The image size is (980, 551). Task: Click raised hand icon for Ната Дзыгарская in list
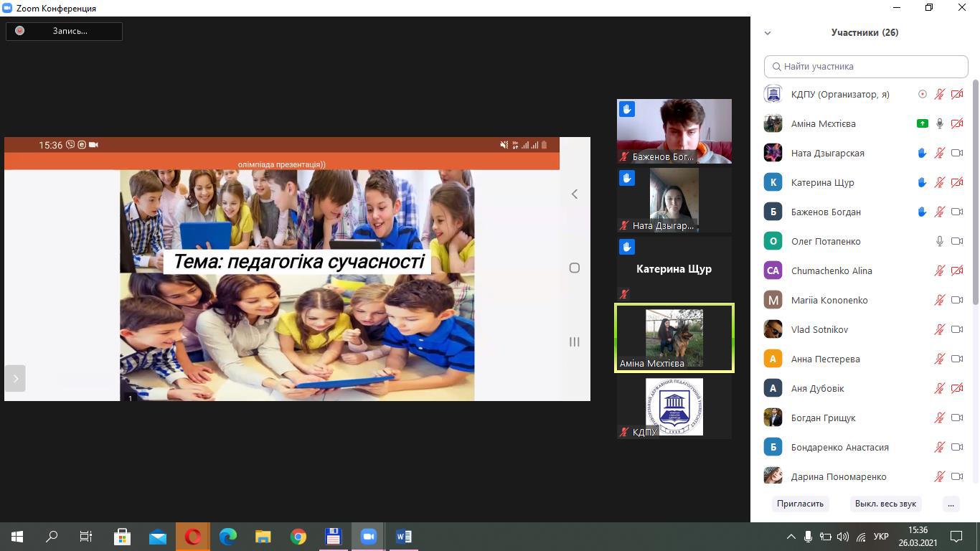point(923,153)
